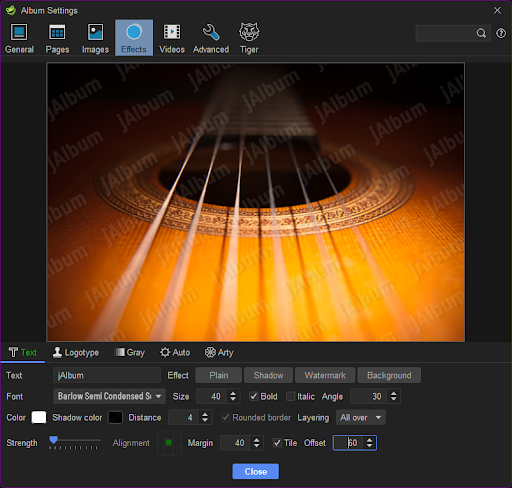Click the search text field
Viewport: 512px width, 488px height.
446,33
